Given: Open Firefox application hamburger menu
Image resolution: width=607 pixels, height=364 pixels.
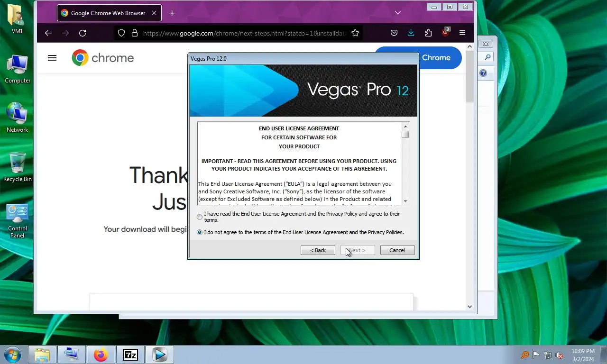Looking at the screenshot, I should coord(462,33).
